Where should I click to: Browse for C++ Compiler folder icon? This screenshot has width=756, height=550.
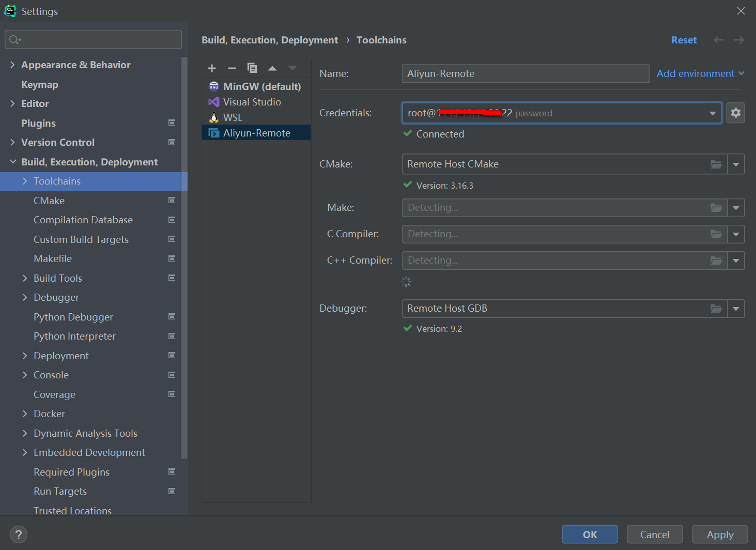(716, 261)
